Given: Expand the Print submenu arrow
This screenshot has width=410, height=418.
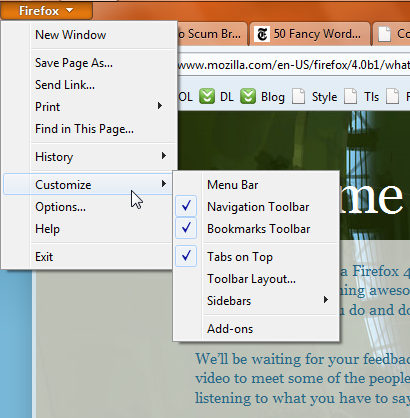Looking at the screenshot, I should tap(160, 106).
